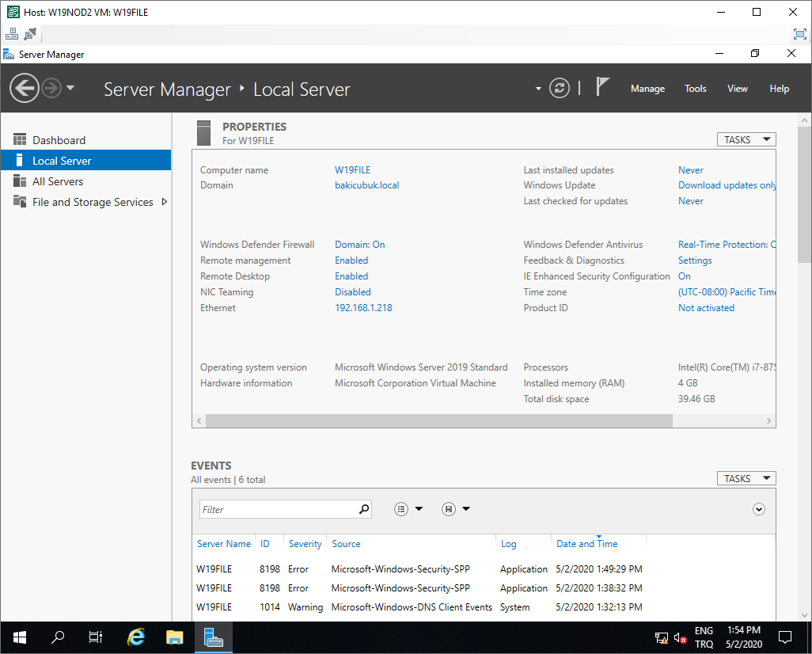Click VM toolbar network icon
This screenshot has height=654, width=812.
12,35
